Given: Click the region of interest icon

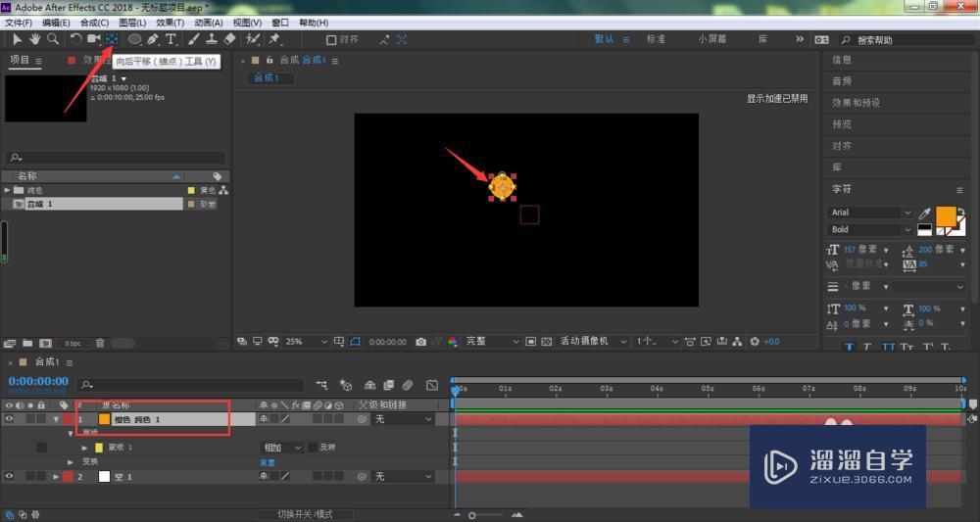Looking at the screenshot, I should pos(530,342).
